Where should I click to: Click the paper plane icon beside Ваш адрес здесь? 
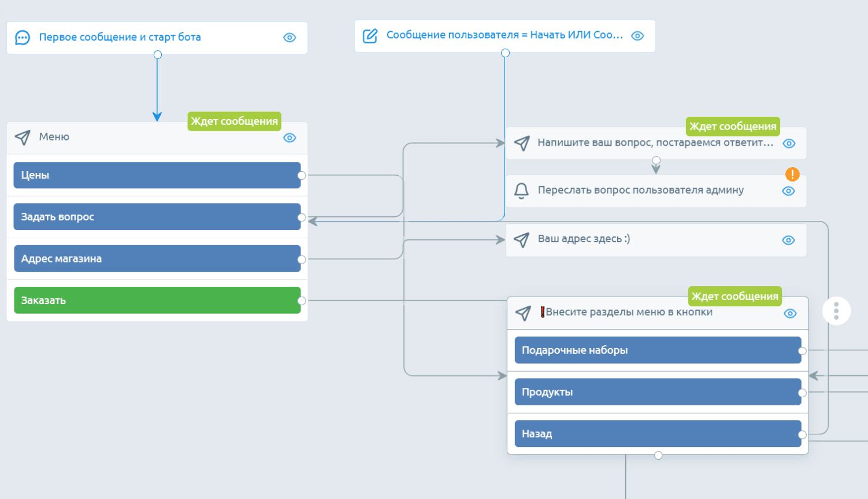[x=521, y=239]
